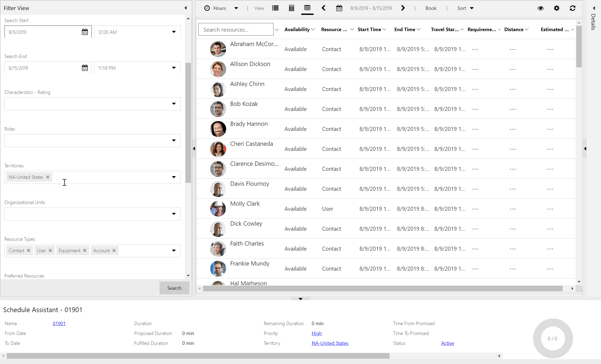This screenshot has width=601, height=364.
Task: Expand the Roles filter dropdown
Action: coord(174,140)
